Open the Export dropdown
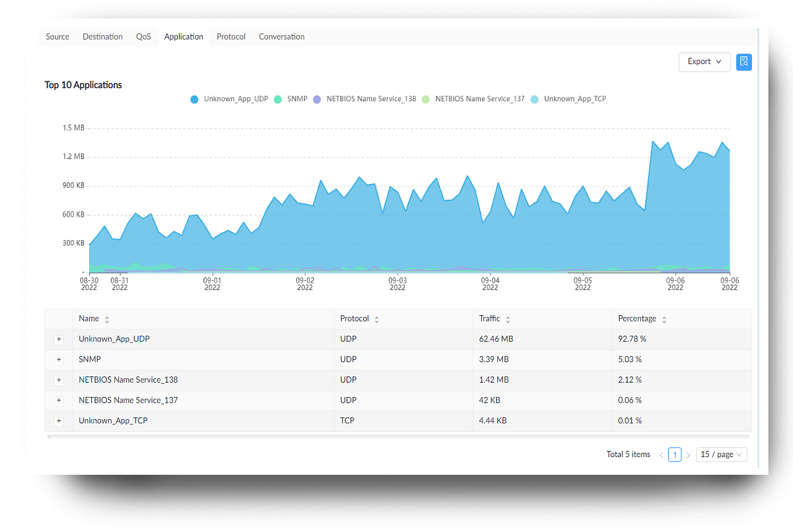793x532 pixels. tap(704, 62)
